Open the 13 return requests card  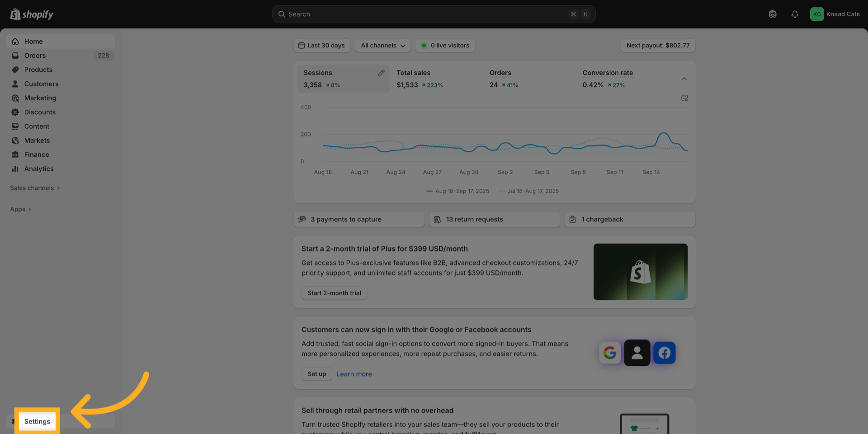tap(494, 219)
